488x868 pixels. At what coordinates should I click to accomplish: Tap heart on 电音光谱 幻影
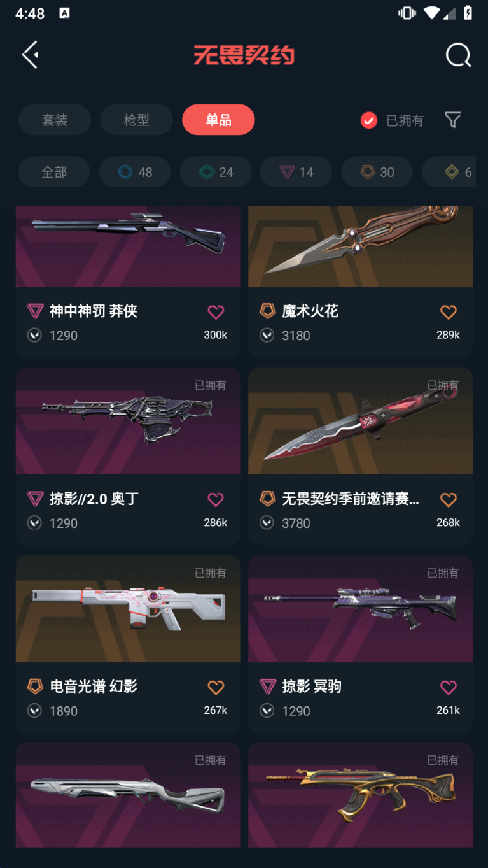pyautogui.click(x=216, y=687)
